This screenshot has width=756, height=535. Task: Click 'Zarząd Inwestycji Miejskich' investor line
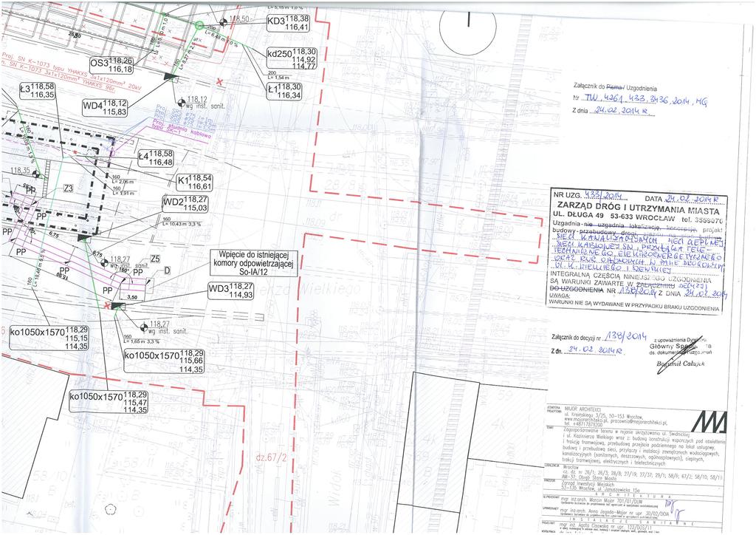click(588, 484)
